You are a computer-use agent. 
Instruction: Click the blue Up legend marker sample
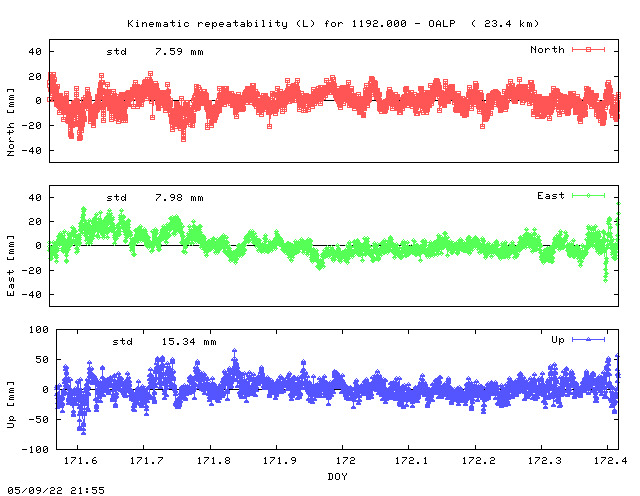(x=588, y=339)
